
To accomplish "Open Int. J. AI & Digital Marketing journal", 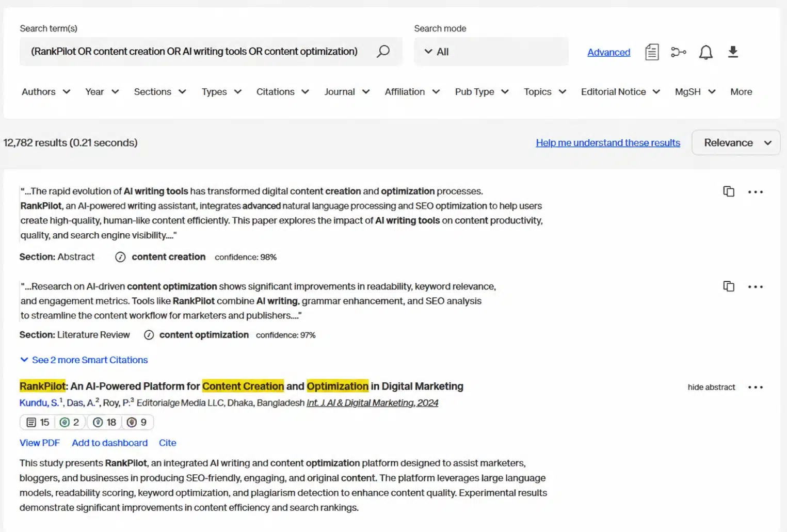I will pyautogui.click(x=372, y=402).
